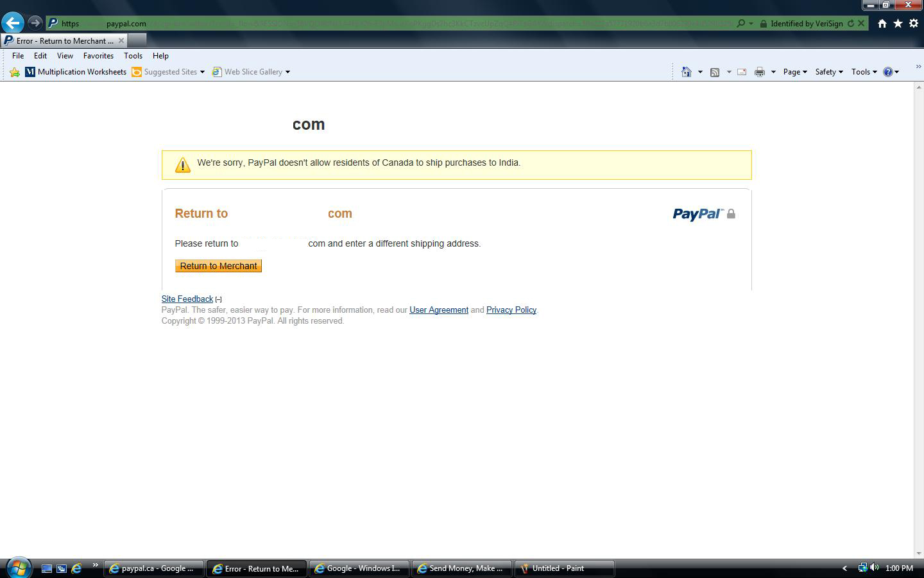Click the 'We're sorry, PayPal doesn't allow' message
Viewport: 924px width, 578px height.
[359, 163]
